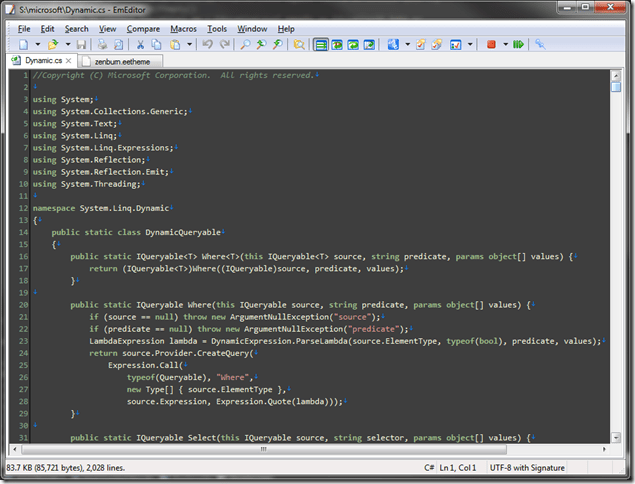Click the Copy icon in toolbar
This screenshot has width=635, height=484.
click(x=158, y=45)
